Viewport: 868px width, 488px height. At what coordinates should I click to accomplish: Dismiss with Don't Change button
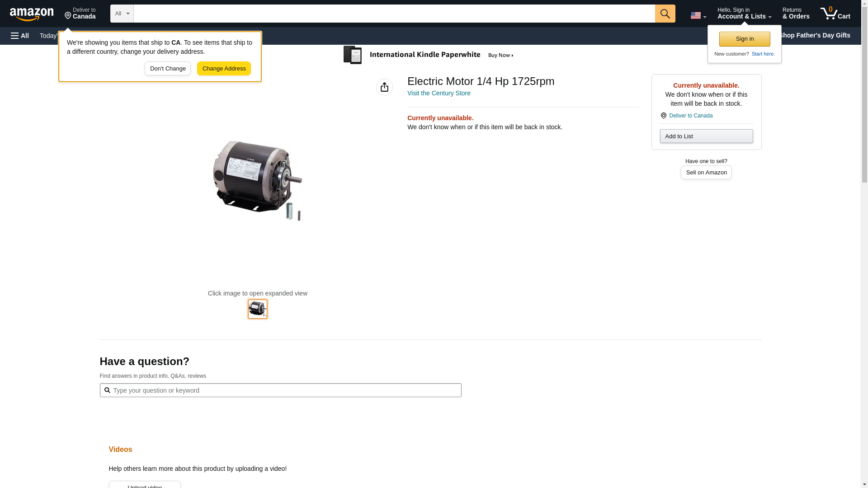tap(168, 69)
